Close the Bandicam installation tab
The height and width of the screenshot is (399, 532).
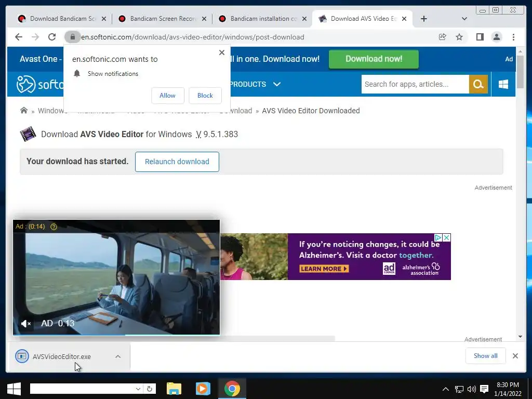click(x=304, y=19)
